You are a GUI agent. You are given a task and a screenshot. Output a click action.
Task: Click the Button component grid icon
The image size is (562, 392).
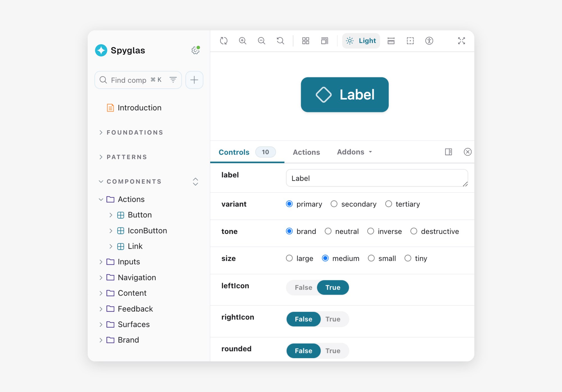pos(121,215)
